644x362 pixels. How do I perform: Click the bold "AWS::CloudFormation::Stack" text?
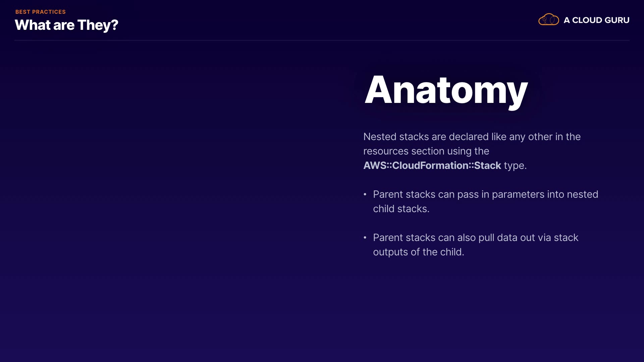tap(432, 166)
